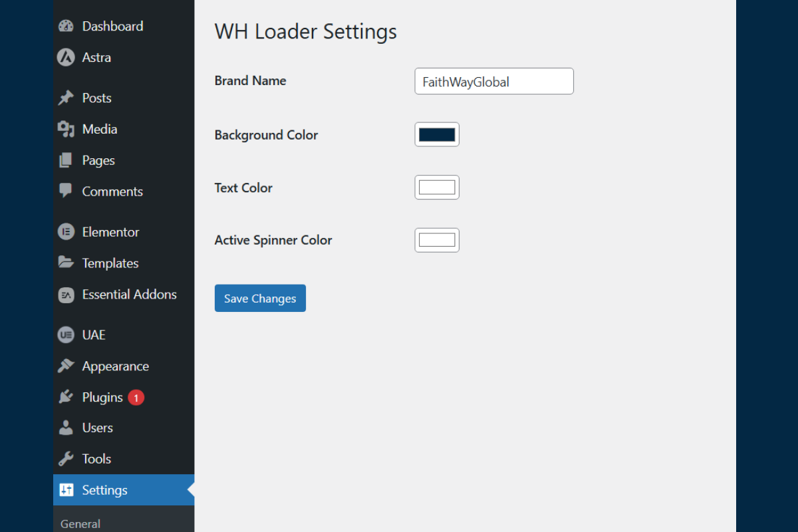Click the Save Changes button
The height and width of the screenshot is (532, 798).
click(260, 299)
